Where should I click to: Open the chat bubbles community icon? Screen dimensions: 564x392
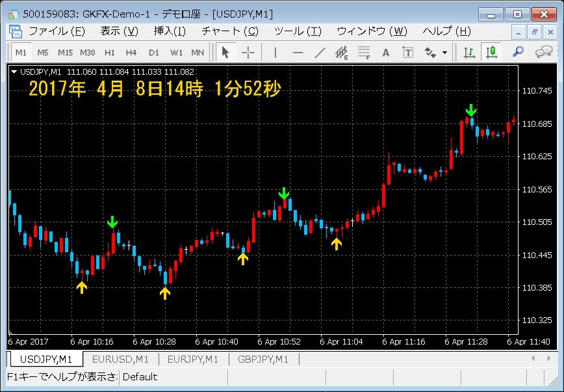pyautogui.click(x=543, y=53)
